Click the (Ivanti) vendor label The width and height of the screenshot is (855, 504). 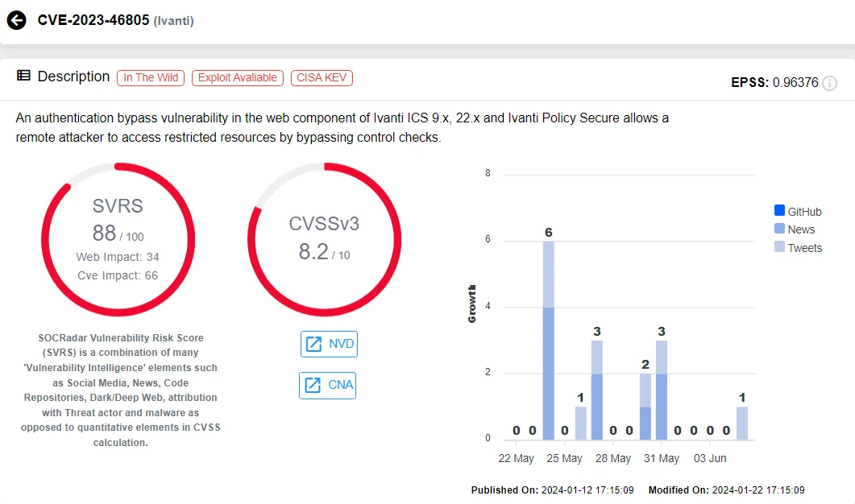coord(173,21)
